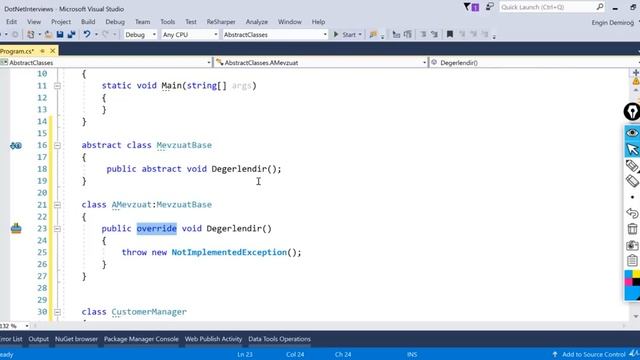The height and width of the screenshot is (360, 640).
Task: Click the Engin Demirog account name
Action: 613,22
